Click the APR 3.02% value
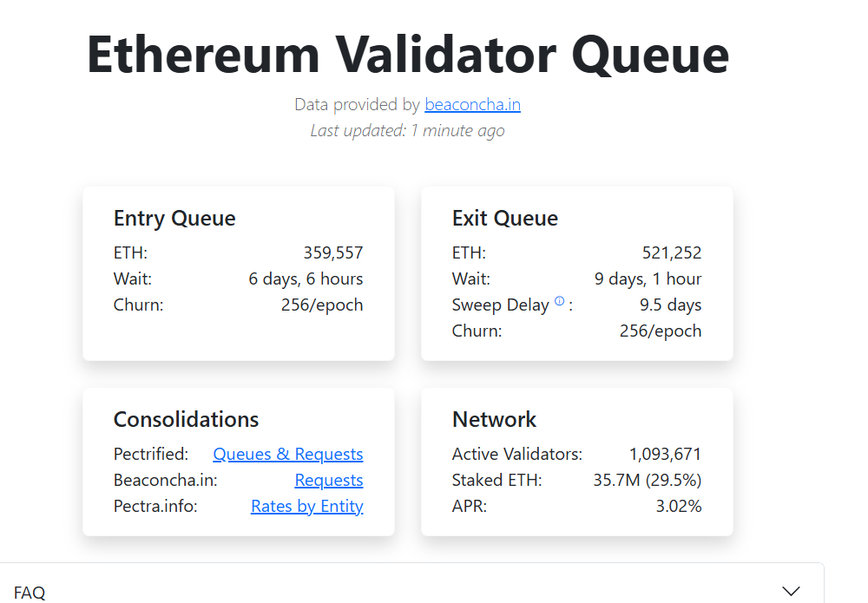The height and width of the screenshot is (603, 868). pos(679,506)
